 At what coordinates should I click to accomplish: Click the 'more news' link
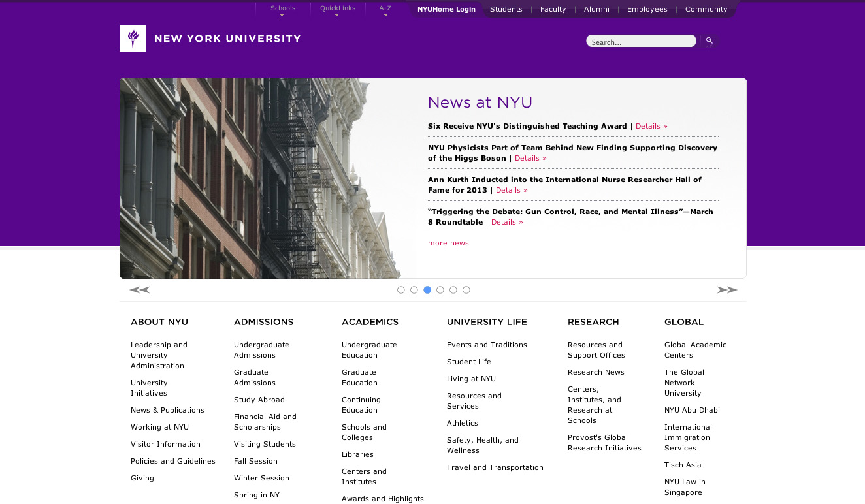[x=448, y=243]
